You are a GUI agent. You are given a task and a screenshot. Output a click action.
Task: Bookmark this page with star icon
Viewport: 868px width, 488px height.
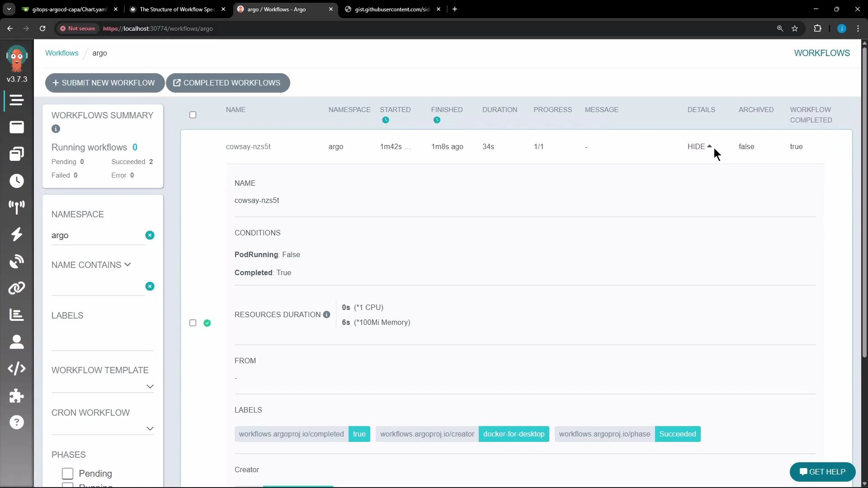795,28
